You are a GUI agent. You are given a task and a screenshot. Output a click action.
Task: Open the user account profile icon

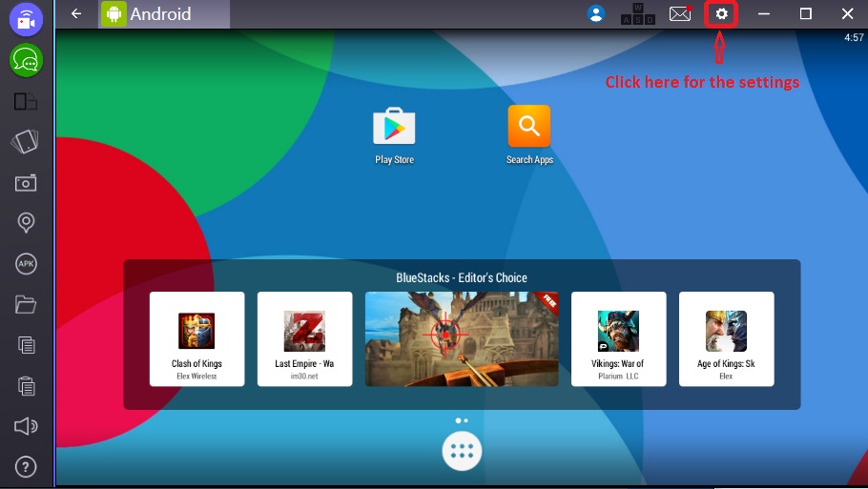tap(595, 14)
